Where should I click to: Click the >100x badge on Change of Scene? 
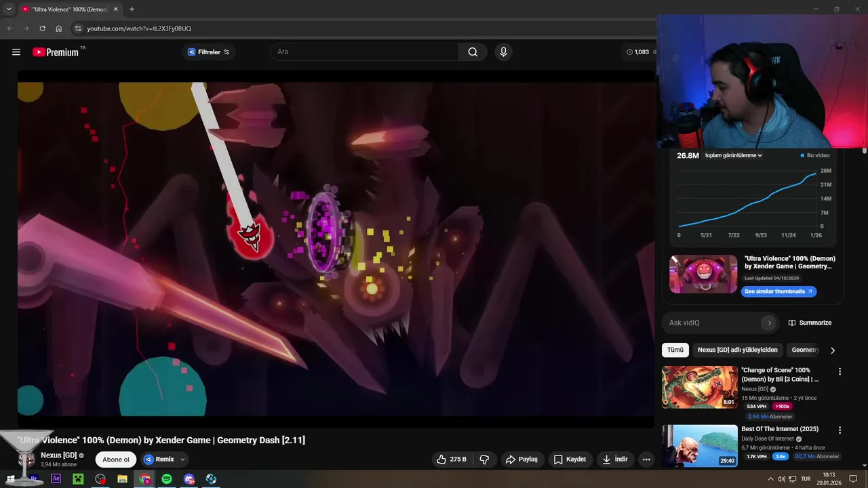[x=782, y=407]
